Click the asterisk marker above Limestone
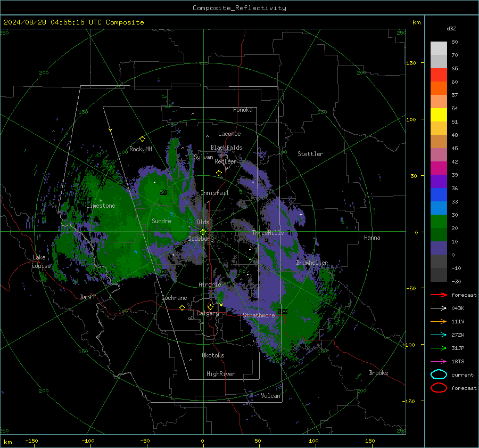The height and width of the screenshot is (448, 479). point(101,201)
